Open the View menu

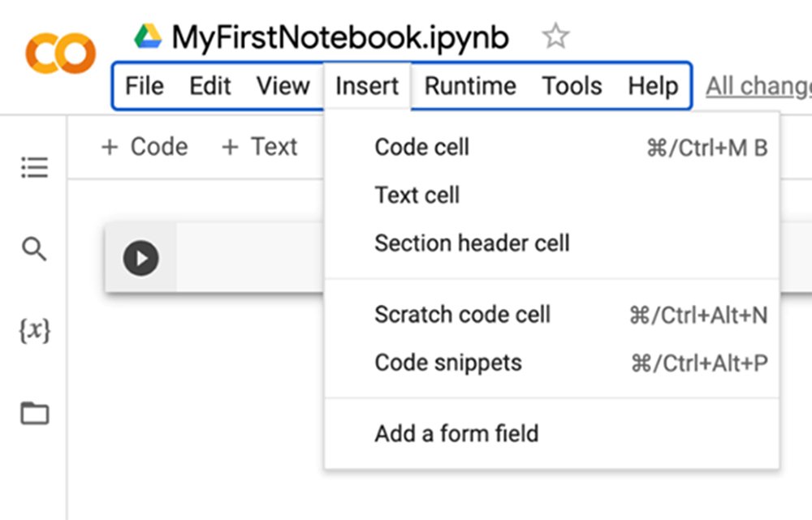(x=283, y=86)
